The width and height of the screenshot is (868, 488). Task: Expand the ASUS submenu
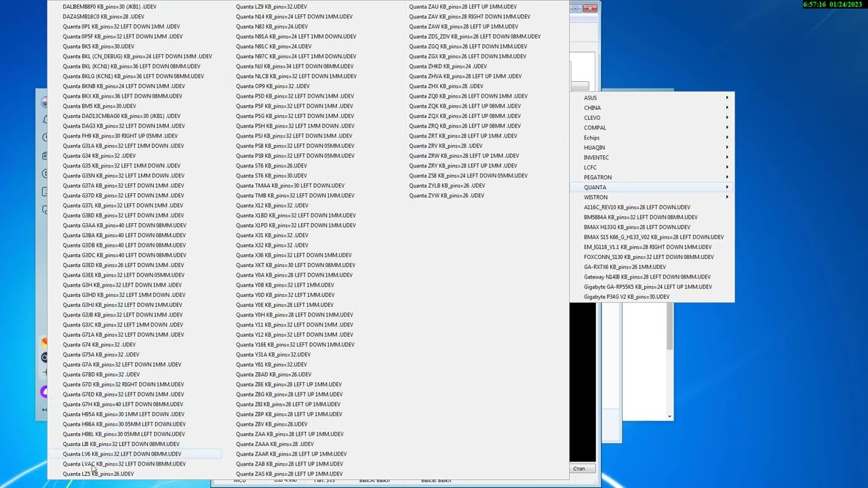point(652,98)
